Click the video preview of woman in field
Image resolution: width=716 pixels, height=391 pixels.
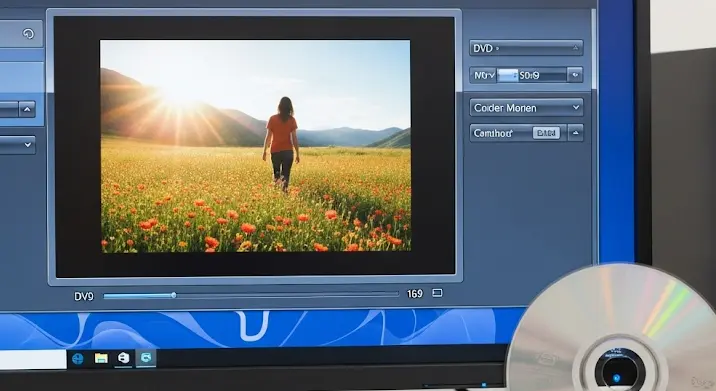(x=255, y=146)
